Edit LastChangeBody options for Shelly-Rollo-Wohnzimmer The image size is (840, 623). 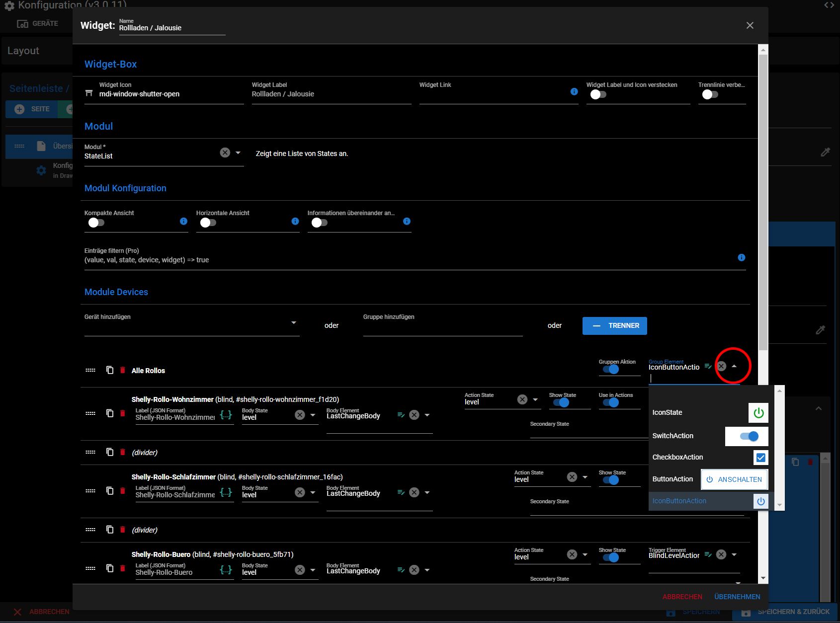(401, 415)
